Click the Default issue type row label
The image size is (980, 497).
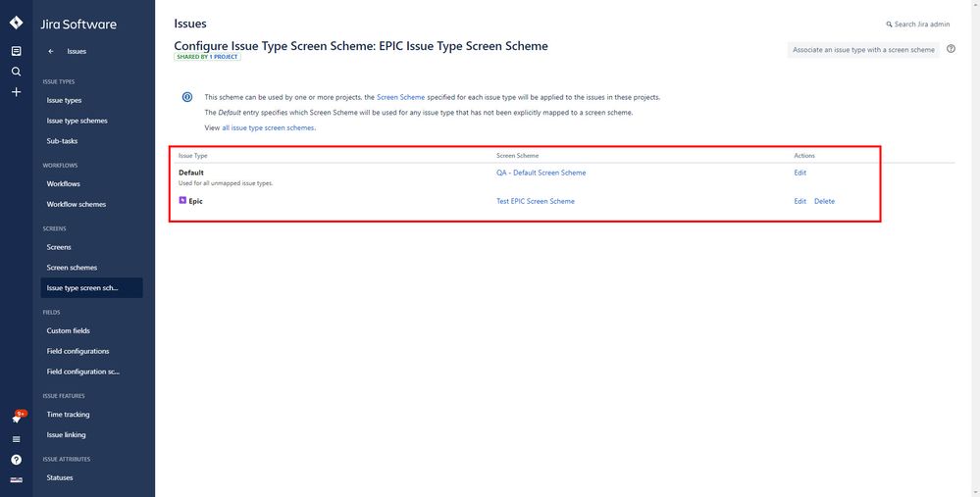point(191,173)
